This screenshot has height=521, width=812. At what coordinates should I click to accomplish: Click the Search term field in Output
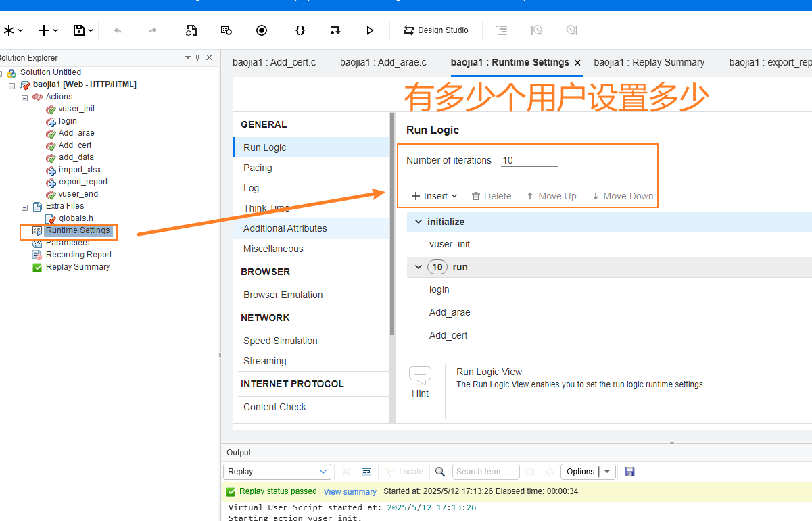(x=486, y=472)
